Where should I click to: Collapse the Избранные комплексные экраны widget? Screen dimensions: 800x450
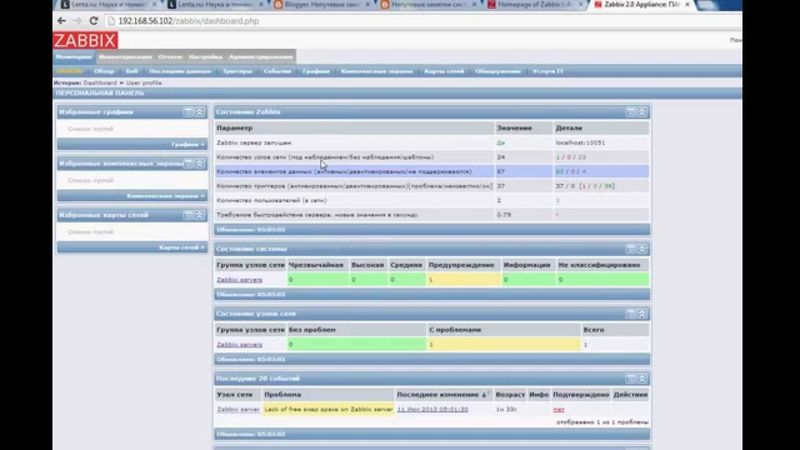point(199,164)
